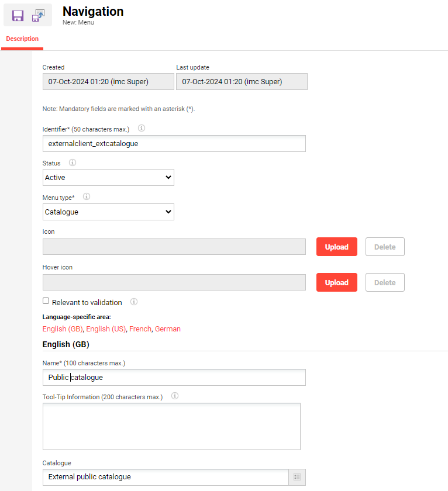
Task: Click the info icon next to Identifier
Action: (141, 128)
